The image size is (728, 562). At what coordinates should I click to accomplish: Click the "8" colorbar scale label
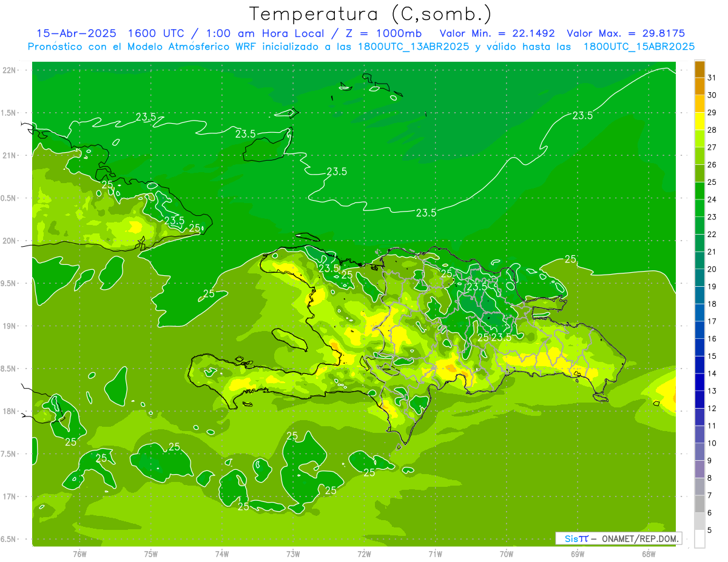[710, 478]
